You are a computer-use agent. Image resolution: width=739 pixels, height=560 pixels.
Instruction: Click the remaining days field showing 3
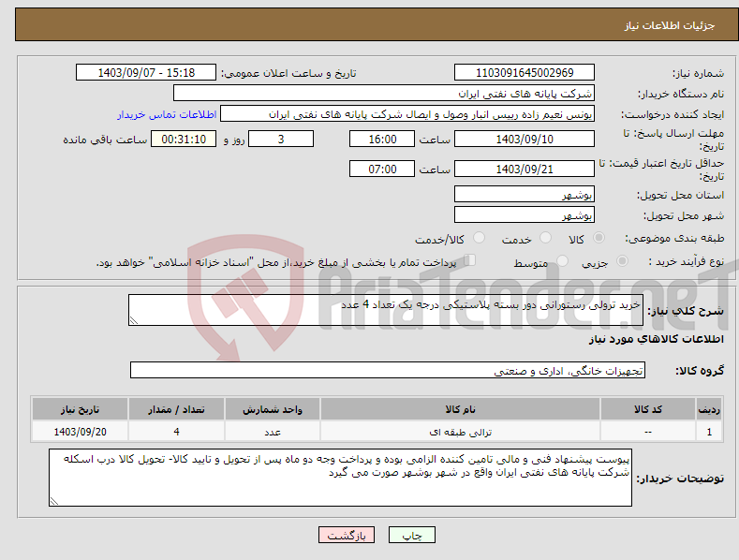281,139
